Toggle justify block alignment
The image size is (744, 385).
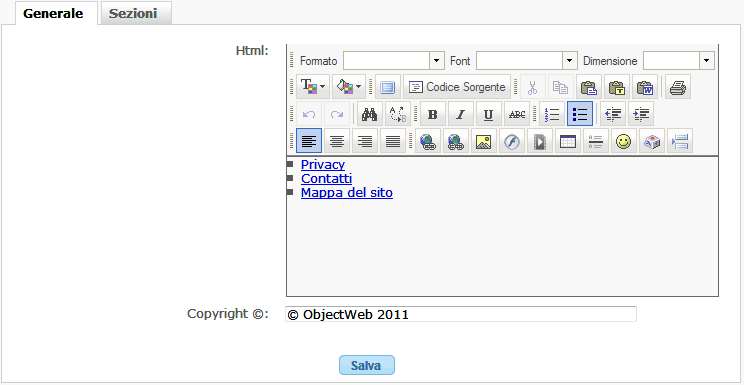[x=393, y=141]
